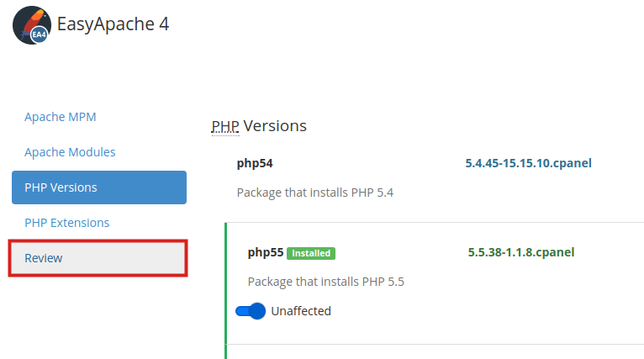
Task: Open the PHP Extensions section
Action: point(67,223)
